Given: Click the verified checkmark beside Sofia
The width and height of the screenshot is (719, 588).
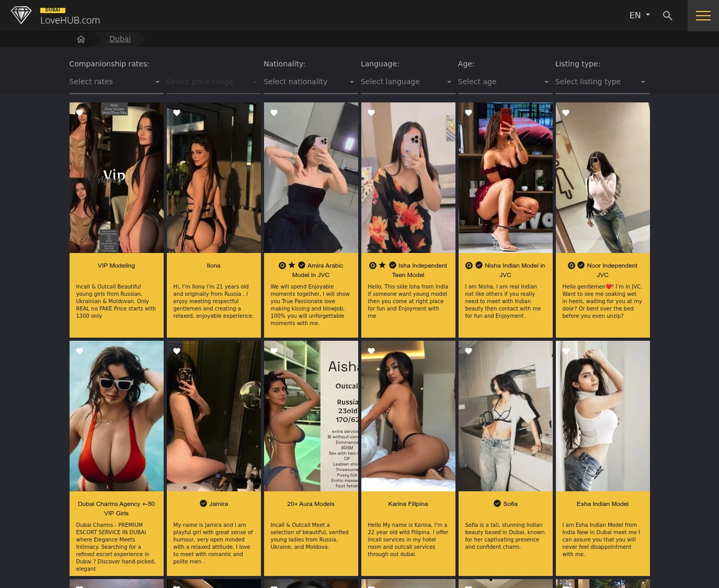Looking at the screenshot, I should pos(497,503).
